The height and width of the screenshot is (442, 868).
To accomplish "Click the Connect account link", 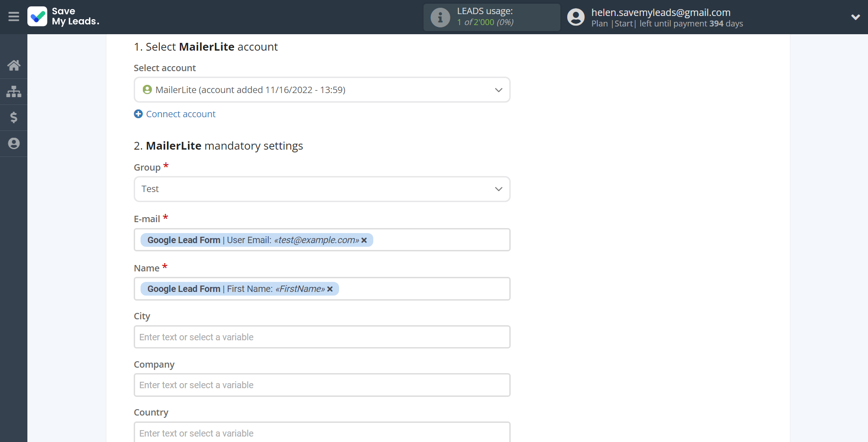I will click(180, 114).
